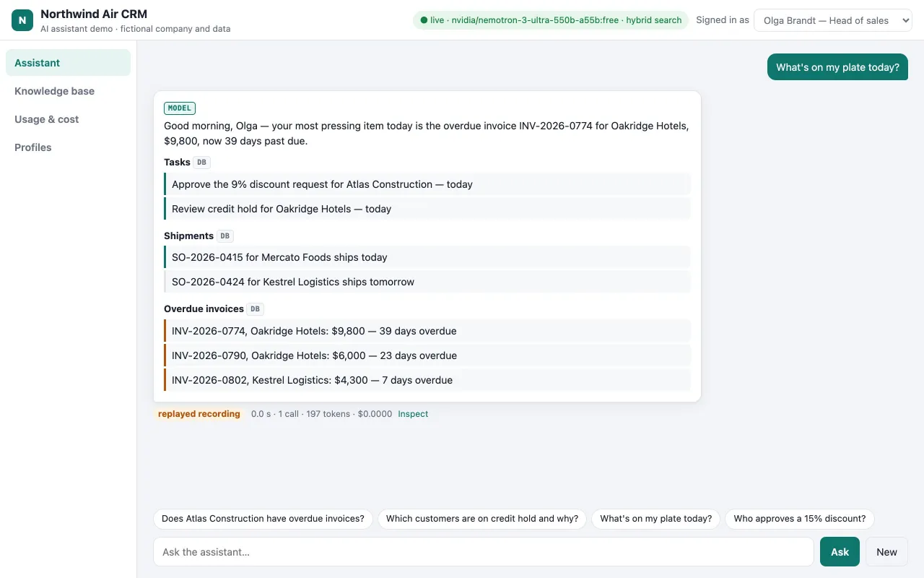This screenshot has width=924, height=578.
Task: Click the 'AI assistant demo' subtitle text
Action: click(x=136, y=29)
